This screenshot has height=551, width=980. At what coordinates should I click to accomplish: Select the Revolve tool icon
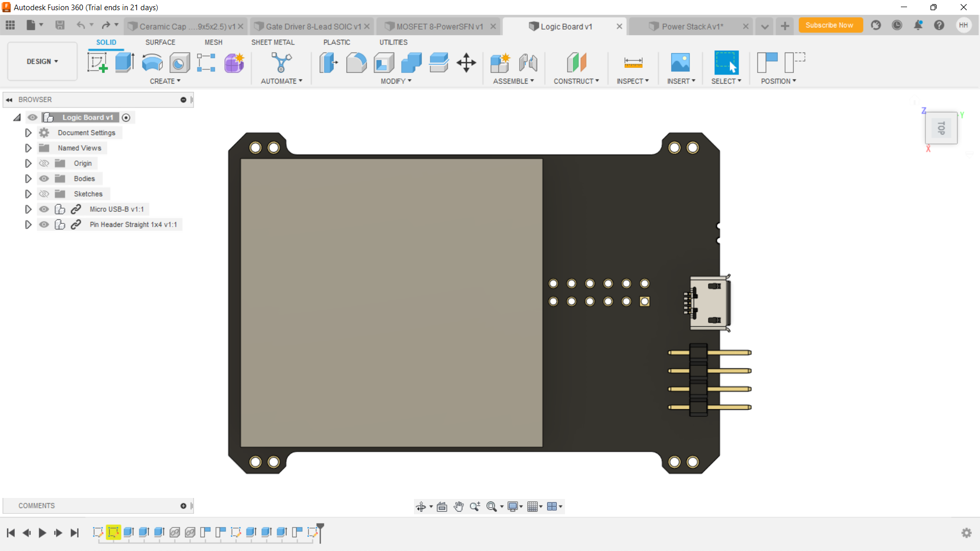(152, 63)
